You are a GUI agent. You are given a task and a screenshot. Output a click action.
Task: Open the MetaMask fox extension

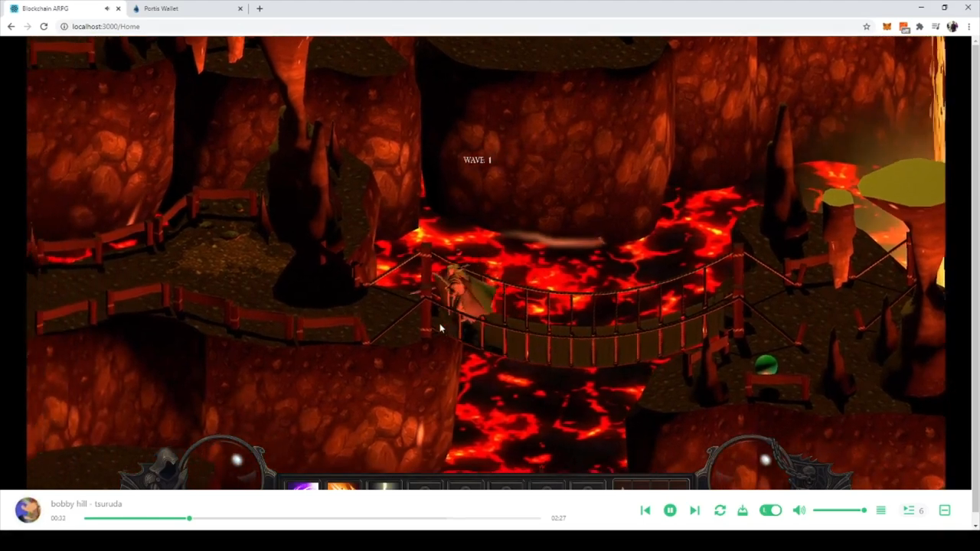point(887,26)
